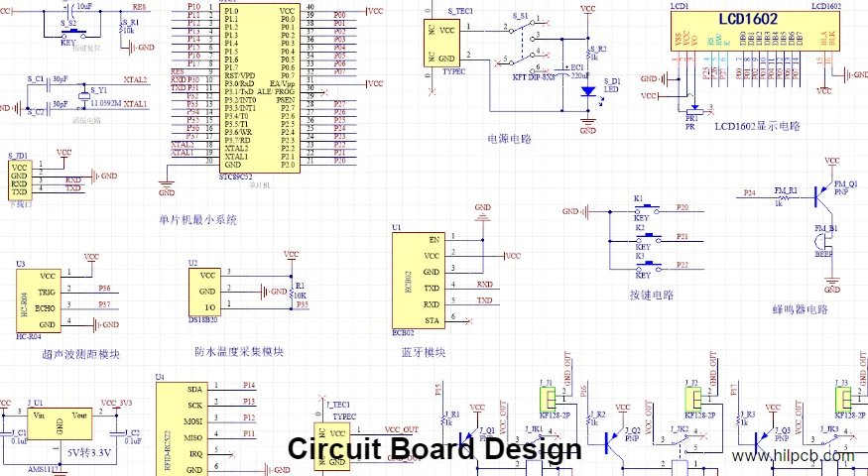Viewport: 868px width, 476px height.
Task: Click the blue S_D1 LED symbol
Action: click(x=587, y=91)
